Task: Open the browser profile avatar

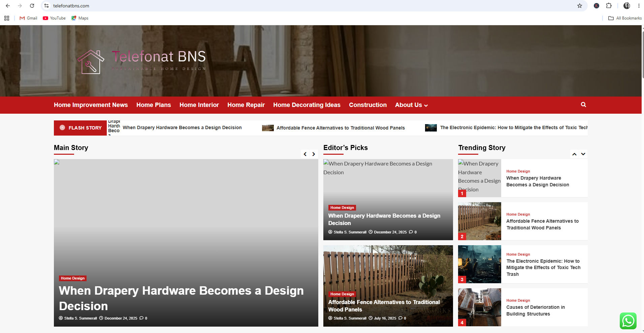Action: point(627,6)
